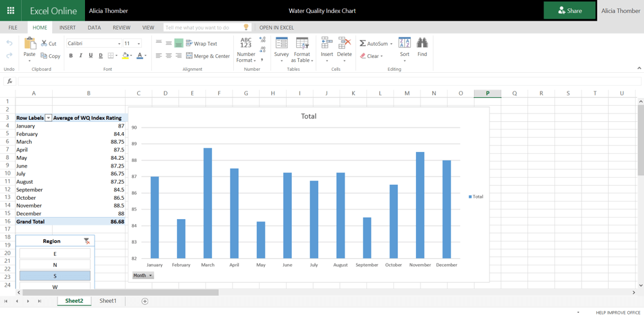
Task: Open the Row Labels filter dropdown
Action: point(48,118)
